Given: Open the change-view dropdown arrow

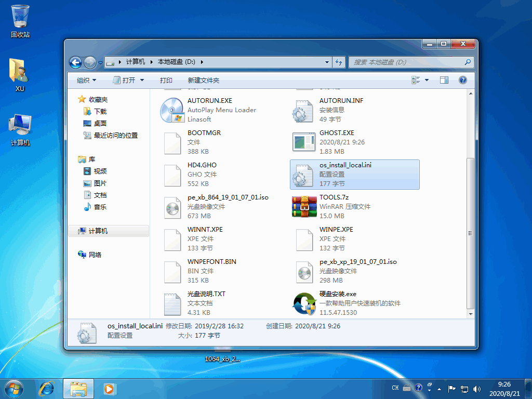Looking at the screenshot, I should tap(428, 79).
